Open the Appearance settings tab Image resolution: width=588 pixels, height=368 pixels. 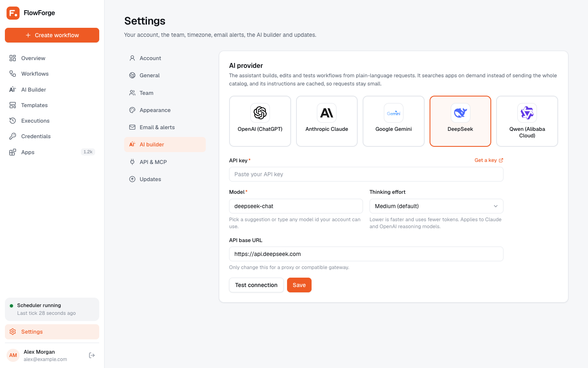[x=165, y=110]
